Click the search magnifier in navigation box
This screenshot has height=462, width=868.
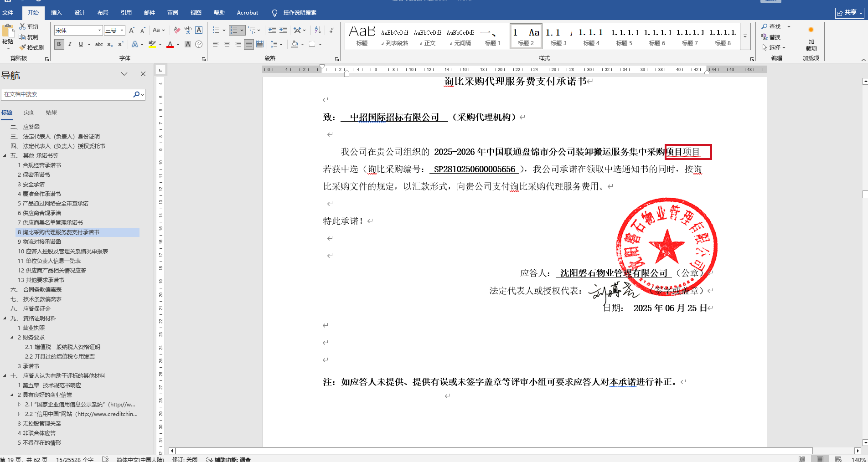136,94
